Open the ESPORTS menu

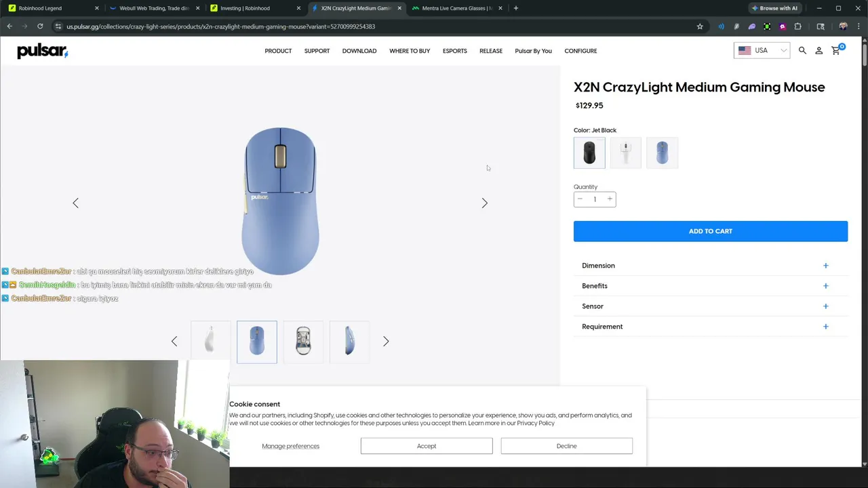click(x=455, y=51)
